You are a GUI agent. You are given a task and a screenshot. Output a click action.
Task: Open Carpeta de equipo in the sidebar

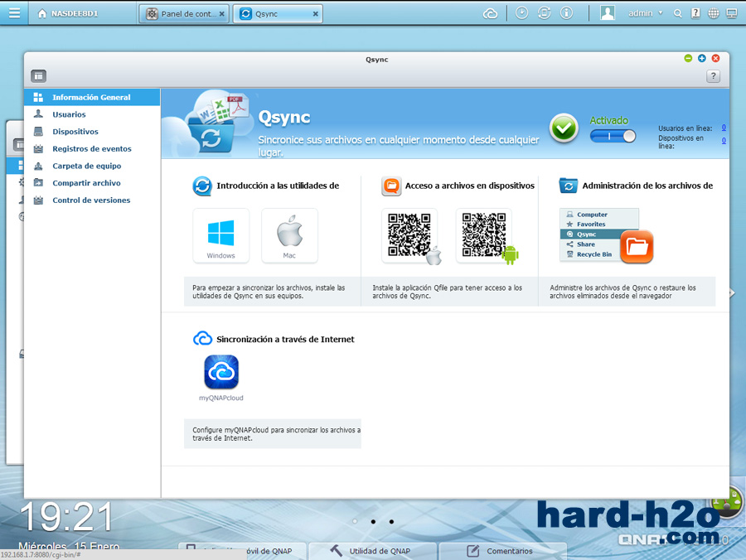point(92,166)
